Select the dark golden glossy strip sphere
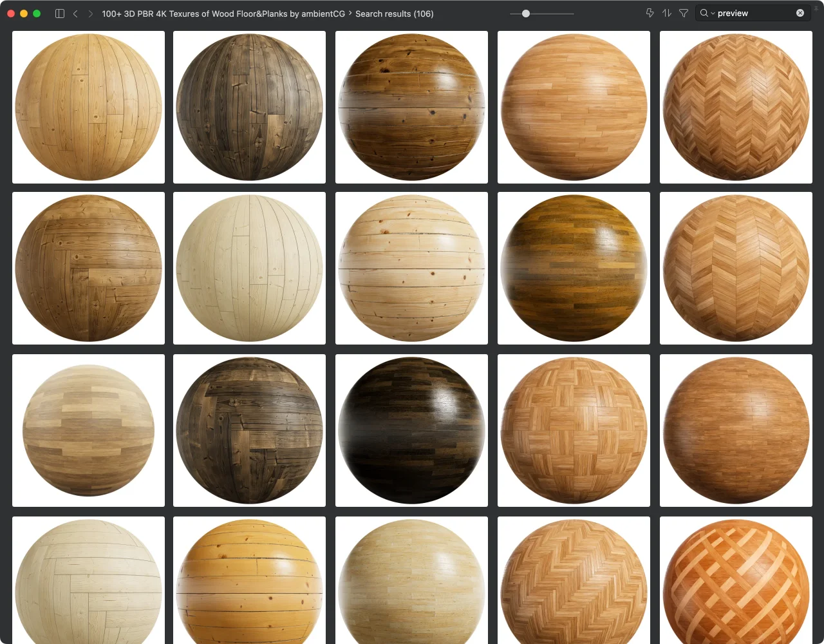 pyautogui.click(x=574, y=268)
